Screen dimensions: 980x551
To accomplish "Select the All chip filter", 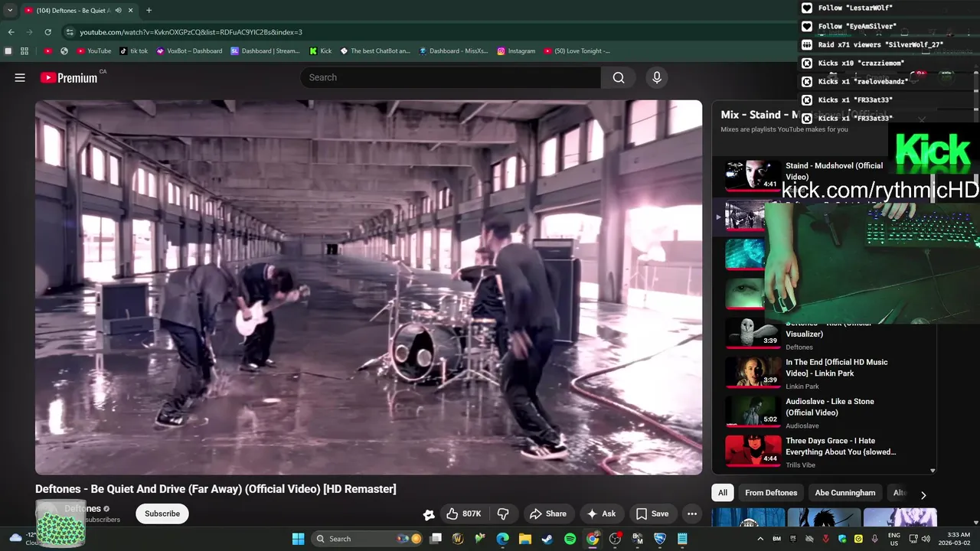I will point(722,493).
